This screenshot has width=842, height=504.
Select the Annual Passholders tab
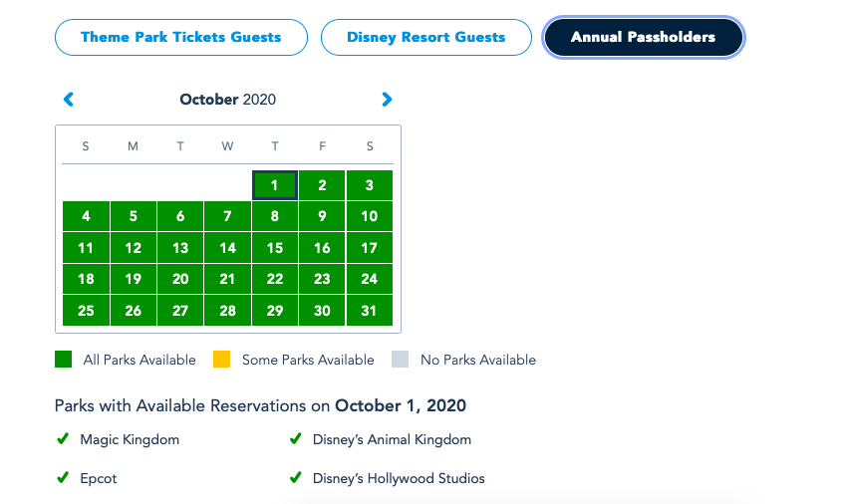643,38
